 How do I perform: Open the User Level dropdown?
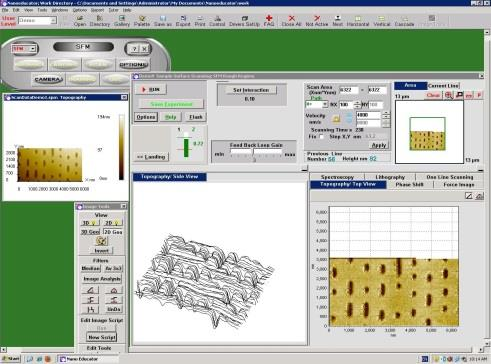coord(37,21)
